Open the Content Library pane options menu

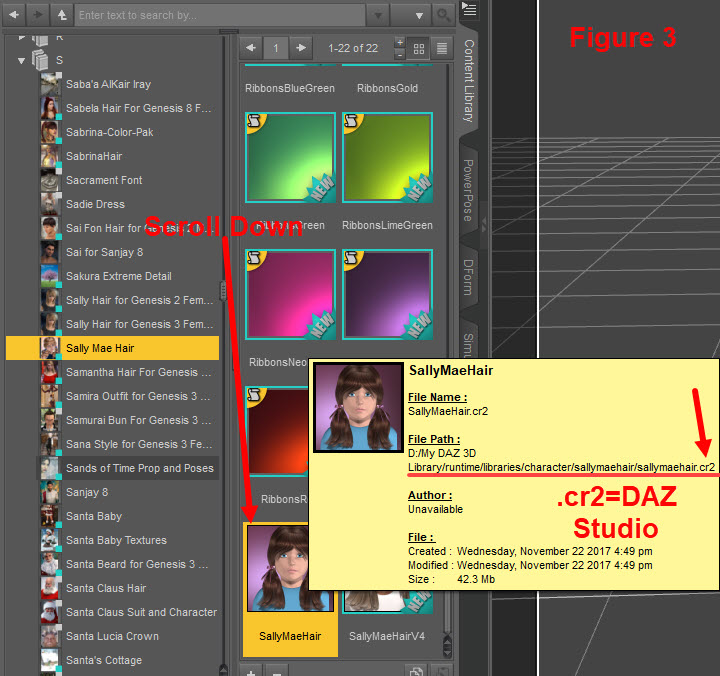(x=470, y=11)
